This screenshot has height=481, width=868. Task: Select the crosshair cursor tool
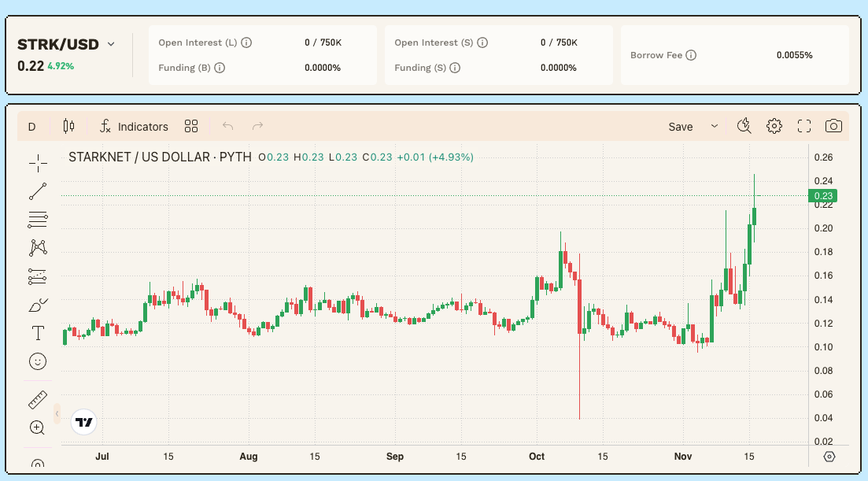(x=38, y=163)
